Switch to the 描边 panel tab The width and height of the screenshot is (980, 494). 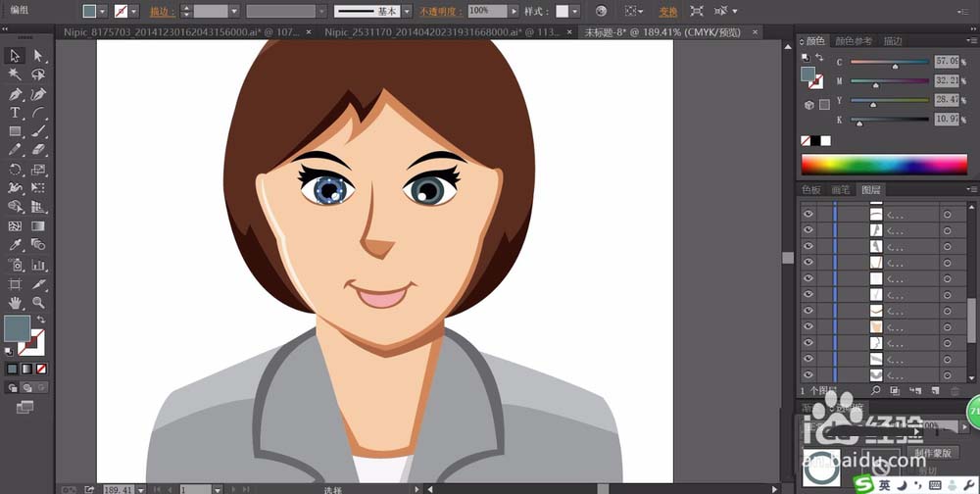tap(893, 41)
